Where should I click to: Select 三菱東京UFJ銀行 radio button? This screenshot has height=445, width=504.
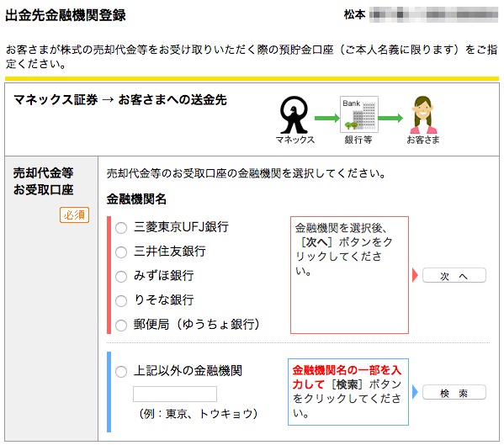(121, 228)
